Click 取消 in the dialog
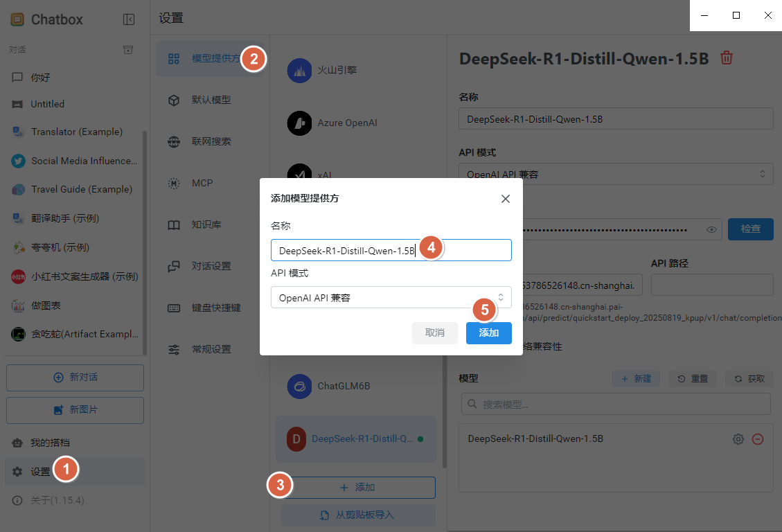The width and height of the screenshot is (782, 532). click(435, 333)
